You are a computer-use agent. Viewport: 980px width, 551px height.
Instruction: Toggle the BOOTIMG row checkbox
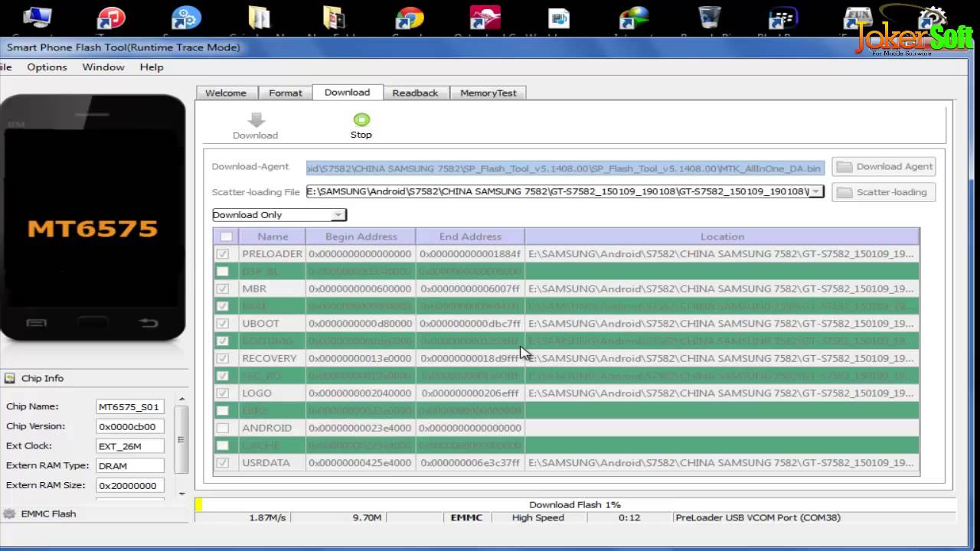coord(223,341)
